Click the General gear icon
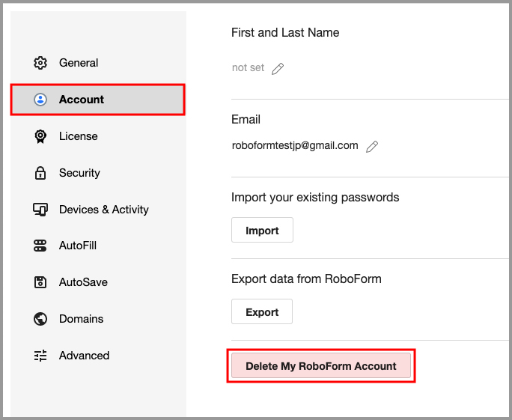 click(40, 63)
